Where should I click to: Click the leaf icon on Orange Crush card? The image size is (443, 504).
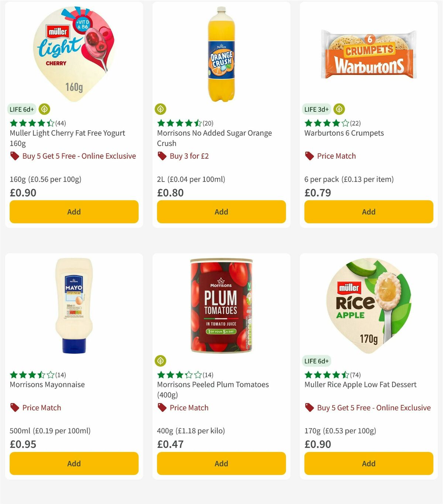click(161, 109)
